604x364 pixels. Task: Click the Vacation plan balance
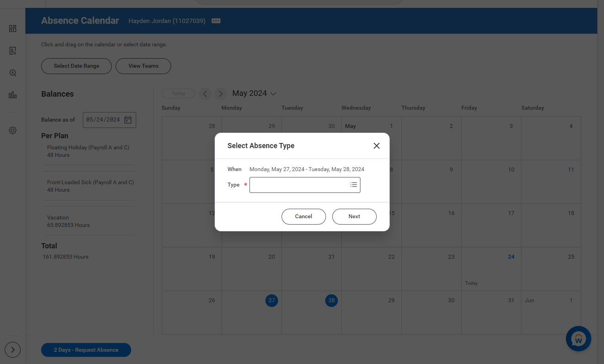tap(69, 221)
